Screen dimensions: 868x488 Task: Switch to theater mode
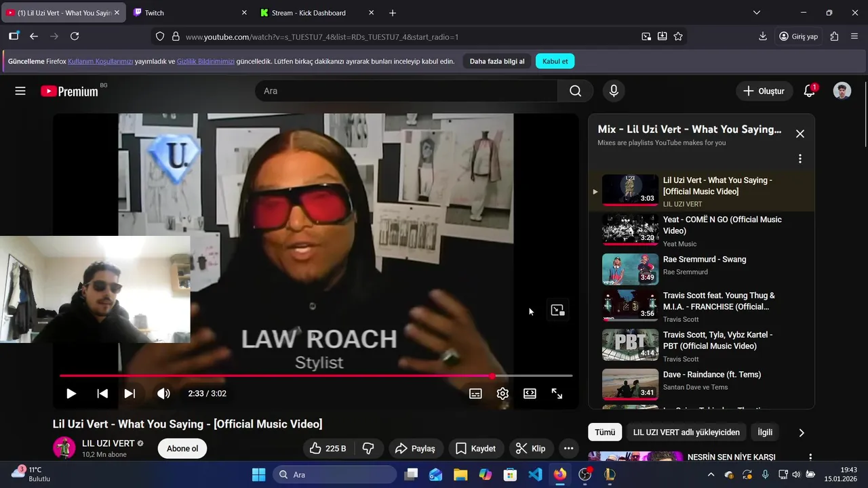coord(530,393)
